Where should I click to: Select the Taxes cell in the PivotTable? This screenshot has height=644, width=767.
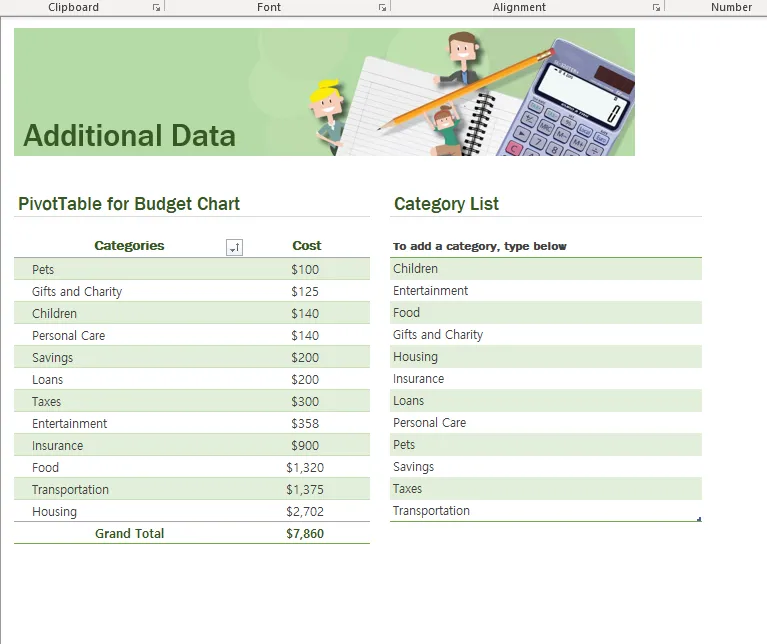pos(46,401)
